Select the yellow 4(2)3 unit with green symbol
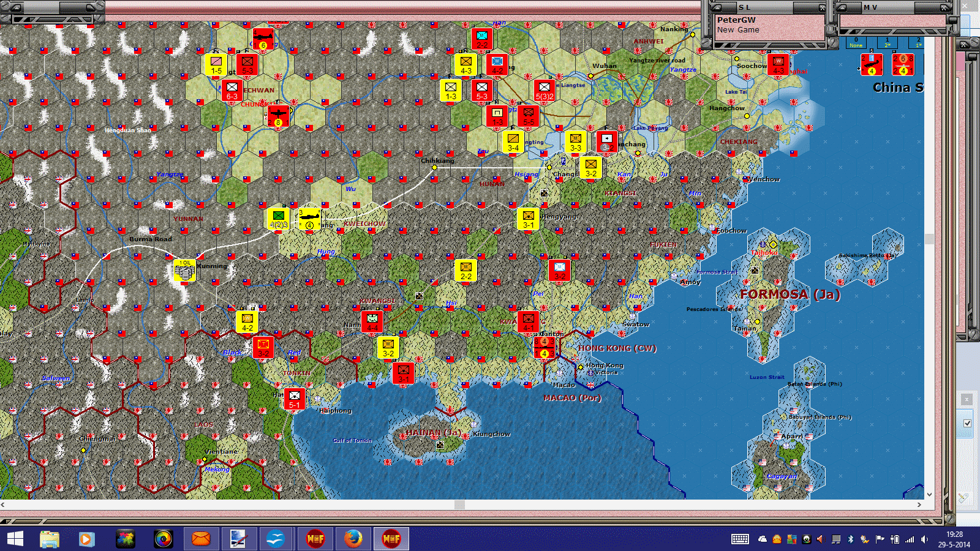 point(279,219)
